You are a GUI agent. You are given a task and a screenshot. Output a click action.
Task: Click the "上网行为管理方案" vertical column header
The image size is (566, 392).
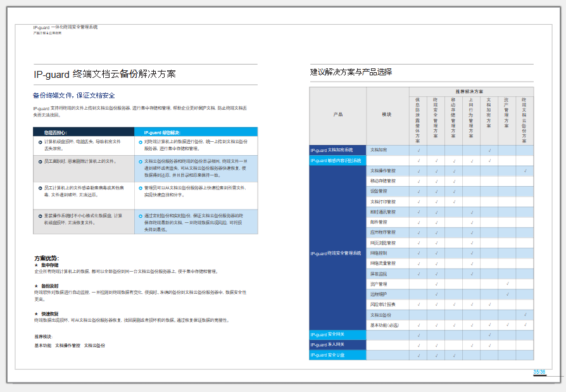click(x=471, y=118)
